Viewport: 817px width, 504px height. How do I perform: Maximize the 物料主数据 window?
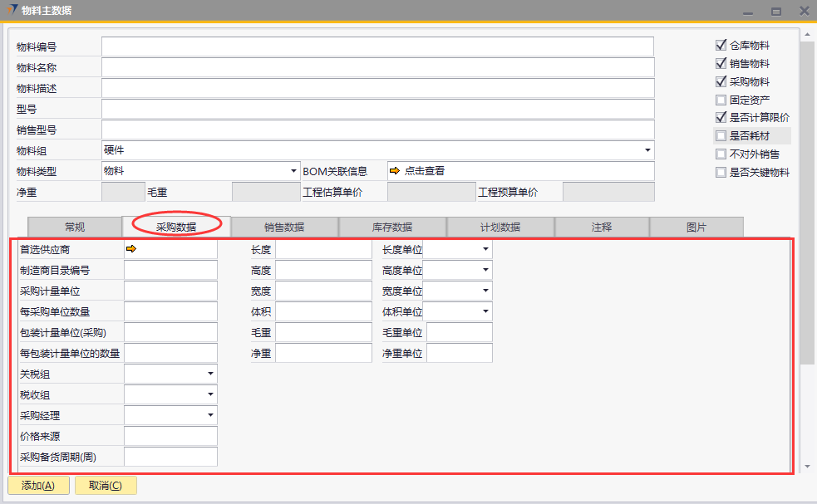(775, 12)
